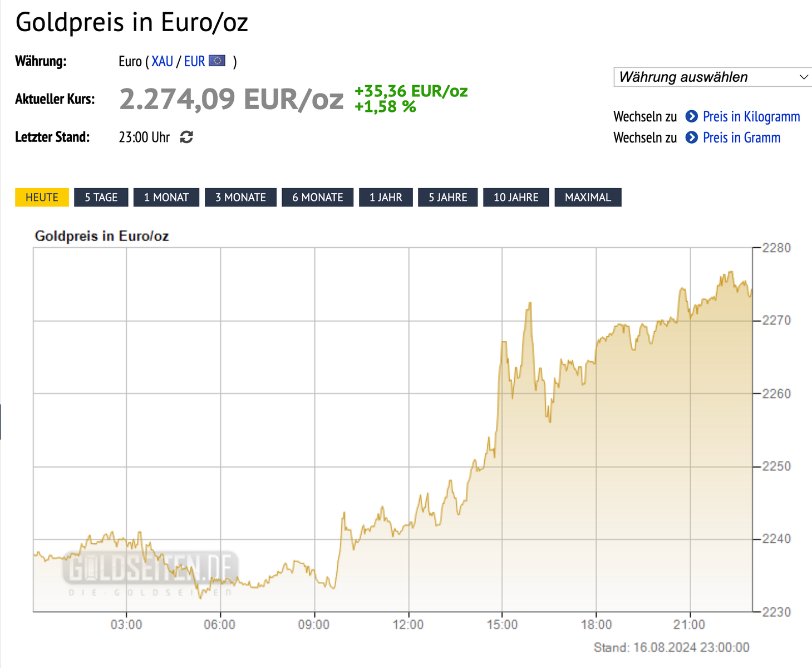Switch to MAXIMAL time range
Image resolution: width=812 pixels, height=668 pixels.
[x=588, y=198]
